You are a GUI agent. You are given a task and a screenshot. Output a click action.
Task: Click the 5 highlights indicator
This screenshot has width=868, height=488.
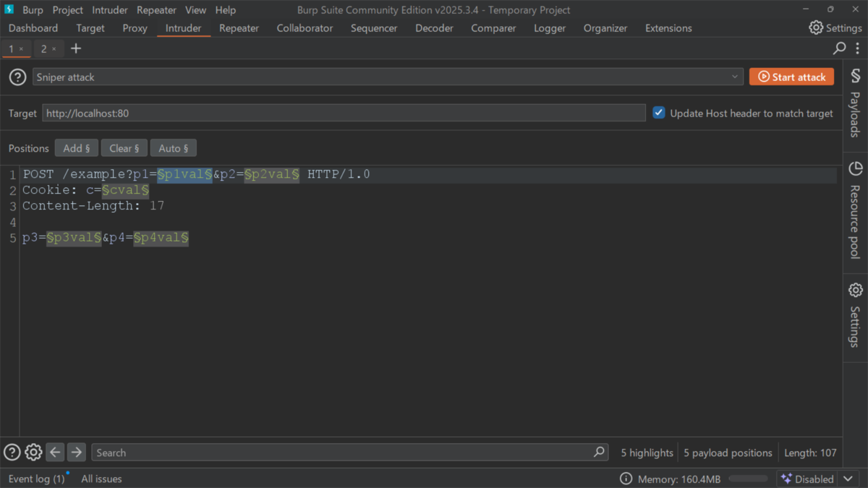point(647,453)
